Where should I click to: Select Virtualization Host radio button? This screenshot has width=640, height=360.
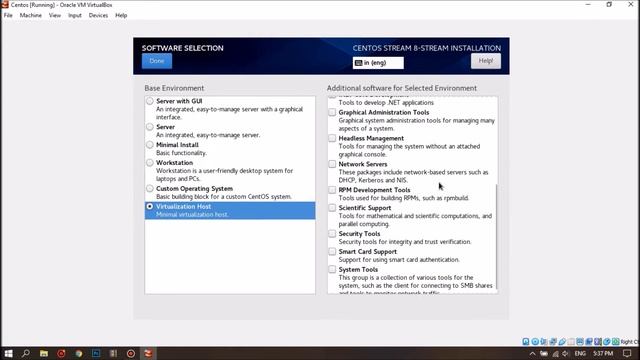tap(150, 207)
